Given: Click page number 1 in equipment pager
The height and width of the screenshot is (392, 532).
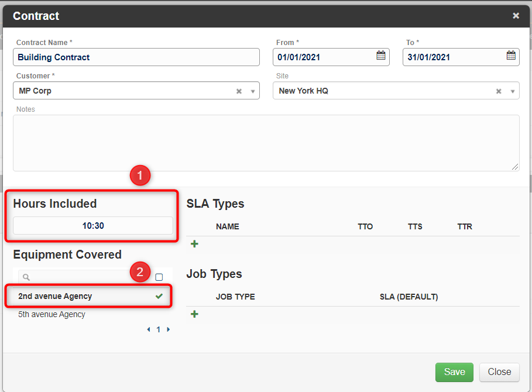Looking at the screenshot, I should click(x=159, y=329).
